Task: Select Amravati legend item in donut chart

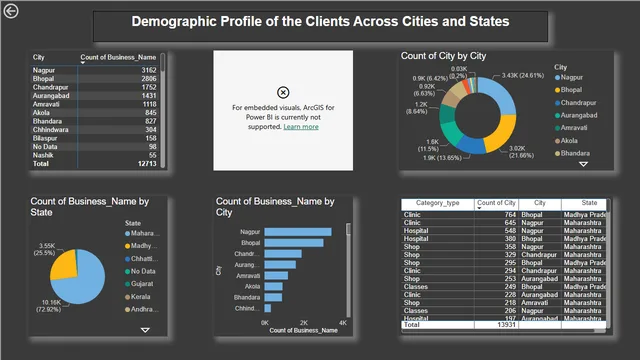Action: (571, 128)
